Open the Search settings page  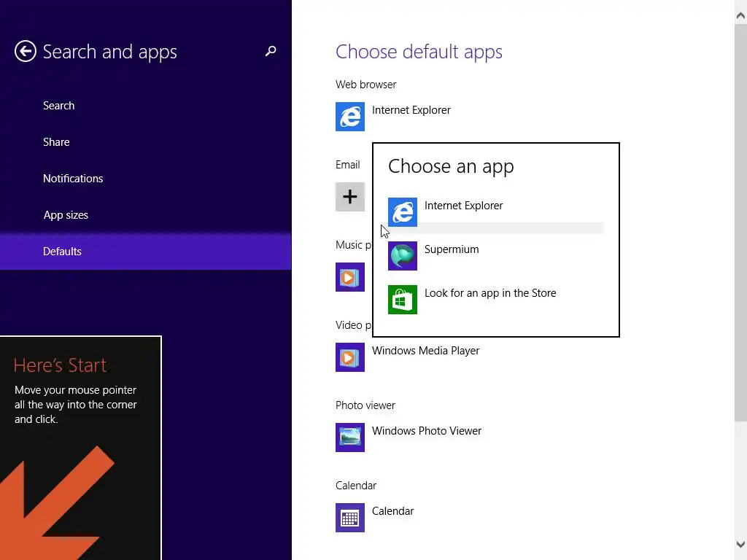[x=58, y=105]
